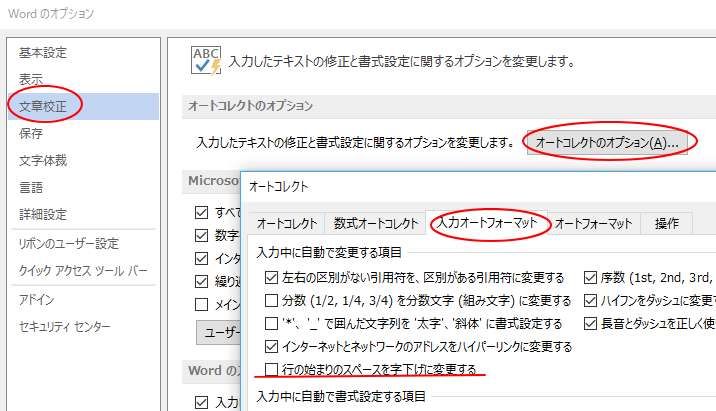Open クイック アクセス ツール バー settings
This screenshot has height=411, width=716.
pyautogui.click(x=83, y=271)
